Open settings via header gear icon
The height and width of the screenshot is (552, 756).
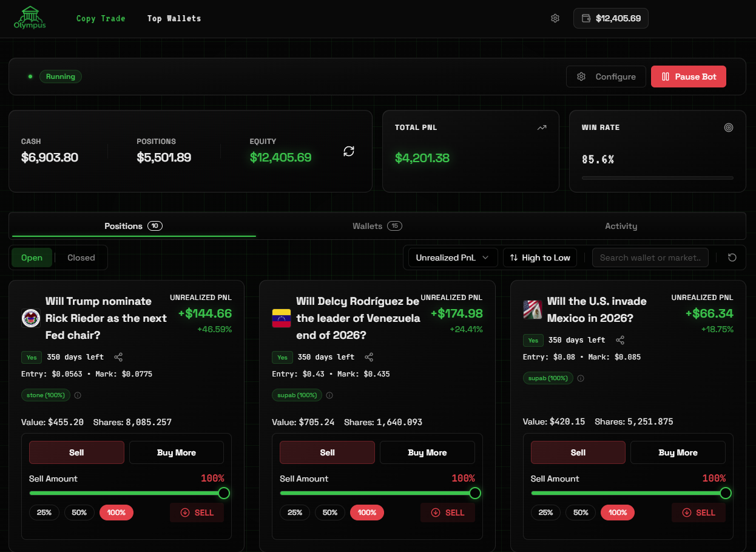tap(555, 18)
